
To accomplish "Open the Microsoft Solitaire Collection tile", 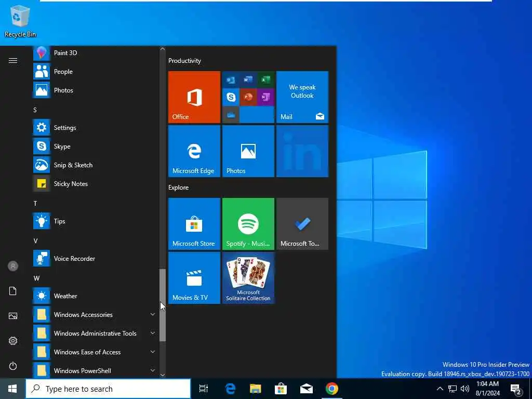I will point(248,278).
